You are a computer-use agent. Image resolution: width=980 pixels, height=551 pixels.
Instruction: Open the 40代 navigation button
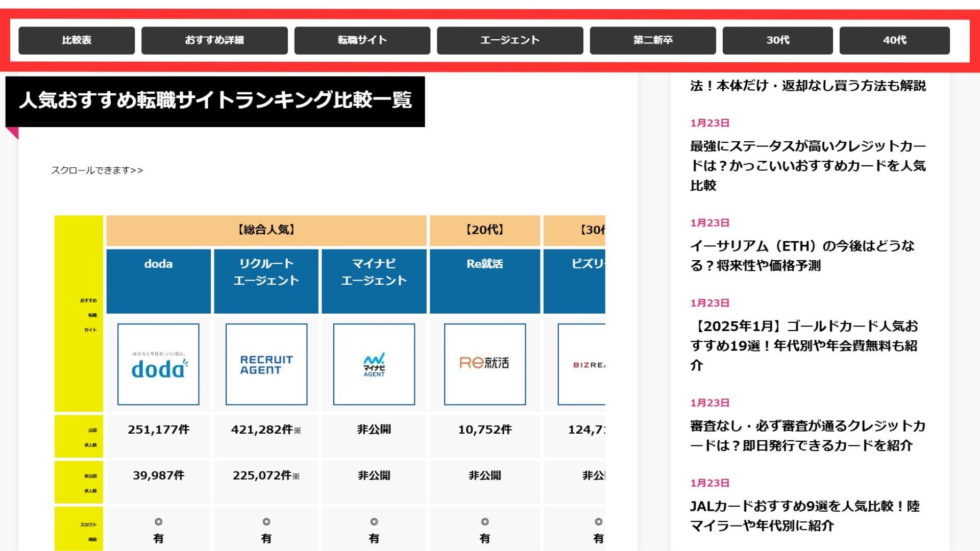(894, 40)
